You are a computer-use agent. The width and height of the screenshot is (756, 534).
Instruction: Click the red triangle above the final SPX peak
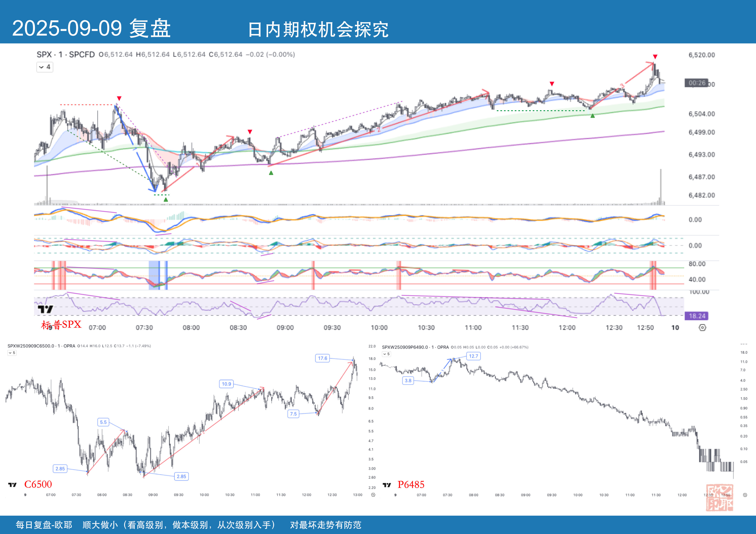[x=655, y=57]
